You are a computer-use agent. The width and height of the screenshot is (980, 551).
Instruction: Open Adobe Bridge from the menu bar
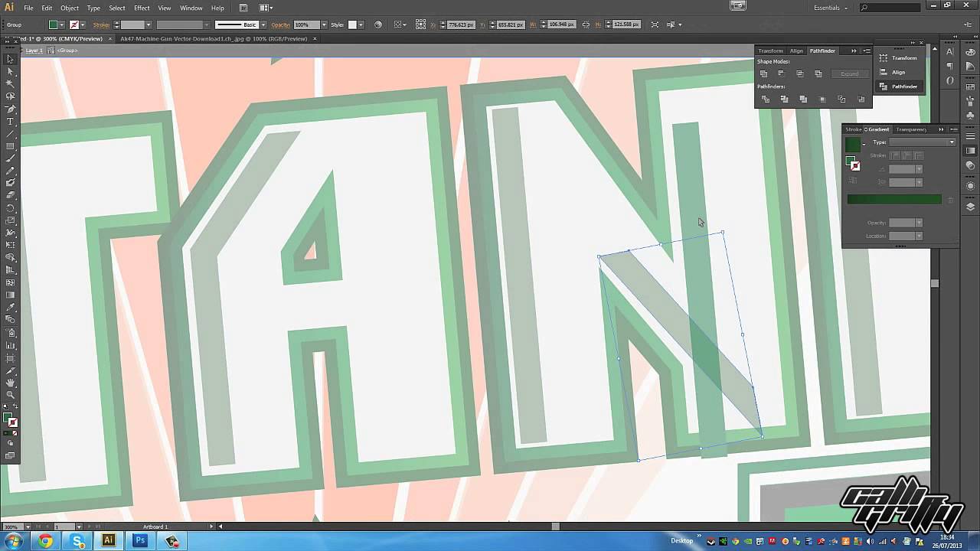pyautogui.click(x=243, y=8)
